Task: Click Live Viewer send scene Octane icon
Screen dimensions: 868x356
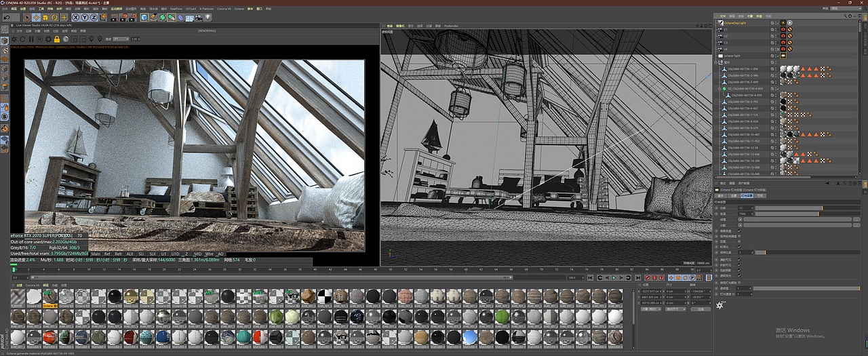Action: tap(14, 39)
